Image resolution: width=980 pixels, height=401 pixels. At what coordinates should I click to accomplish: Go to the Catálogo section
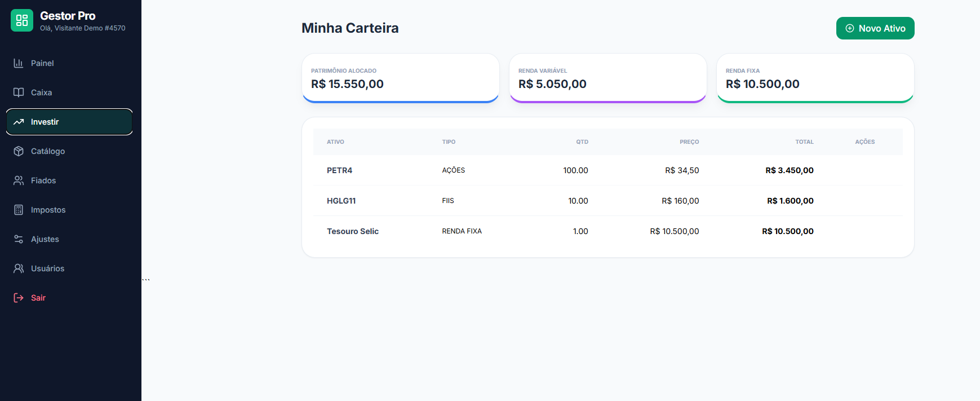[x=48, y=151]
